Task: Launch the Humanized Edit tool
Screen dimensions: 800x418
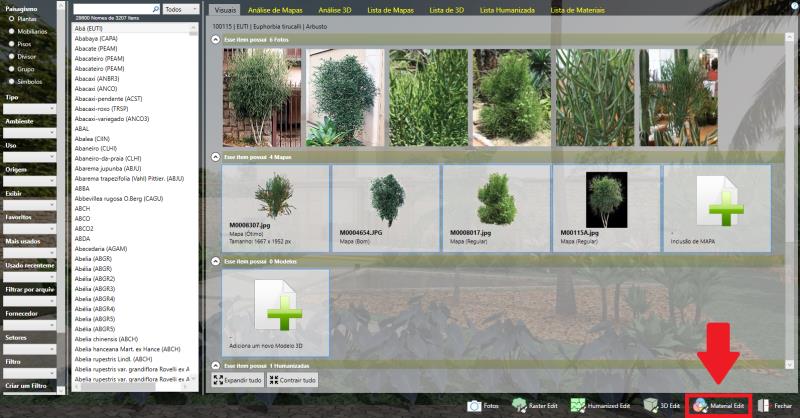Action: (600, 406)
